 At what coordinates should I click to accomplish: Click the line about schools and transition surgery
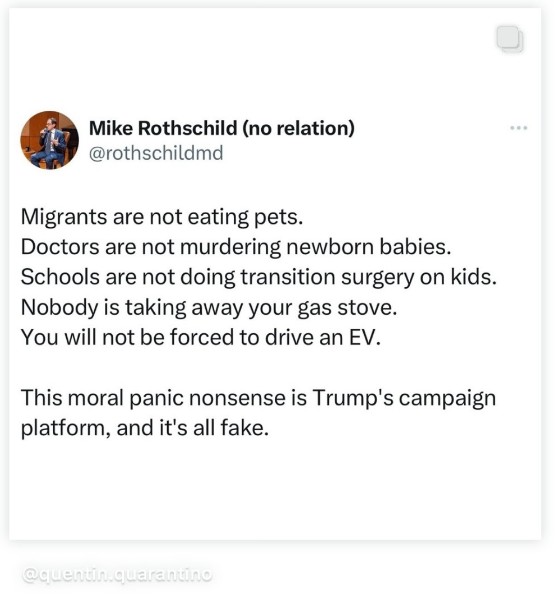[259, 277]
